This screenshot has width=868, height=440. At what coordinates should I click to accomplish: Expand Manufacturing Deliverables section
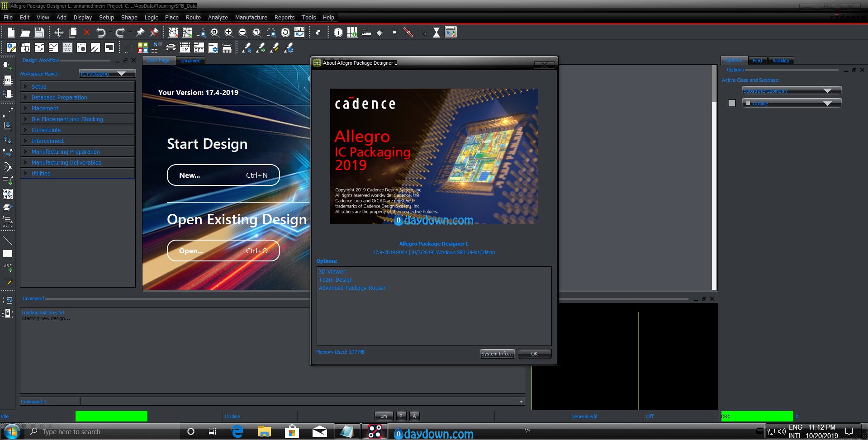click(x=77, y=162)
